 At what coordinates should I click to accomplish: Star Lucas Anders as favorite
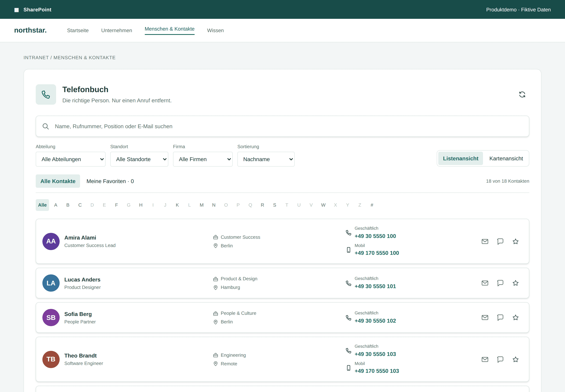click(516, 283)
